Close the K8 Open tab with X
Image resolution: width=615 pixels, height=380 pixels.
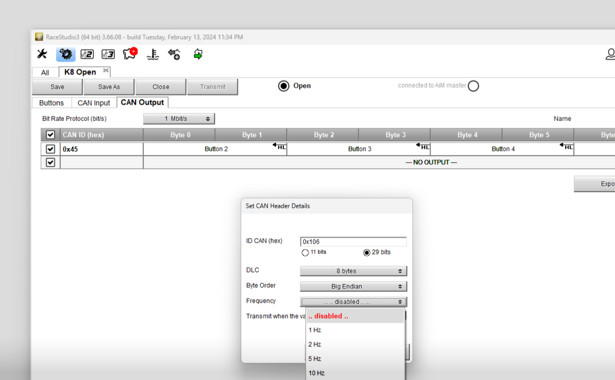[106, 71]
